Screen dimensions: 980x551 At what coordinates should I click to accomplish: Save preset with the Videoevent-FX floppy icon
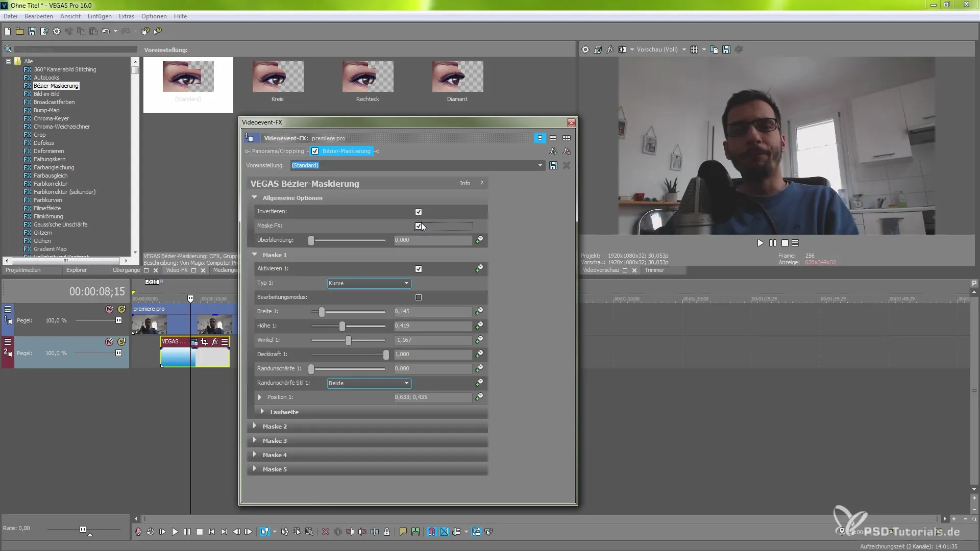point(553,165)
